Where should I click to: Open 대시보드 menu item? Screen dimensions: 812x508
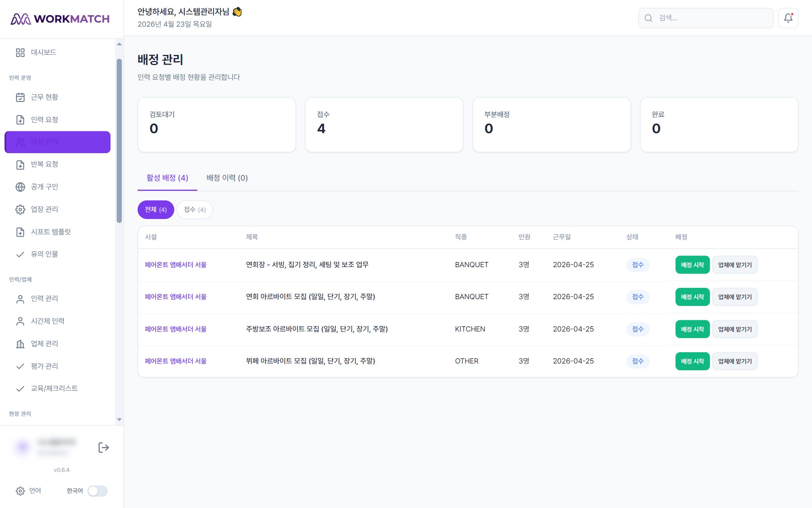point(58,52)
